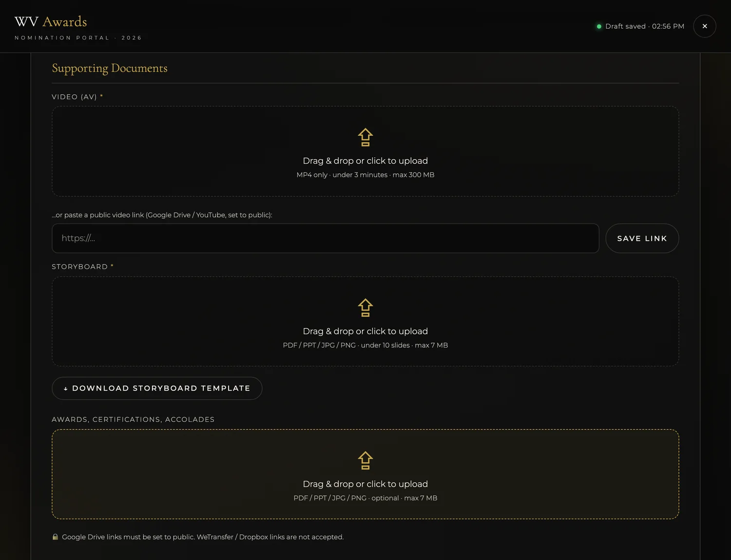
Task: Close the nomination portal with the X button
Action: click(705, 26)
